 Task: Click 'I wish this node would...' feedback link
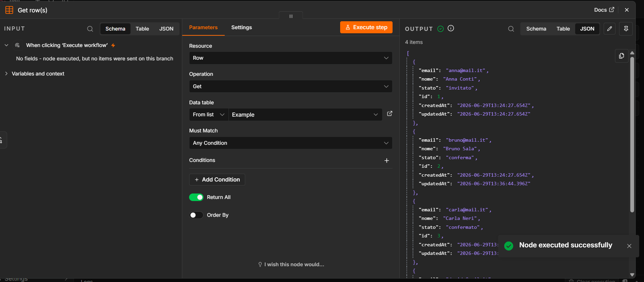(291, 265)
